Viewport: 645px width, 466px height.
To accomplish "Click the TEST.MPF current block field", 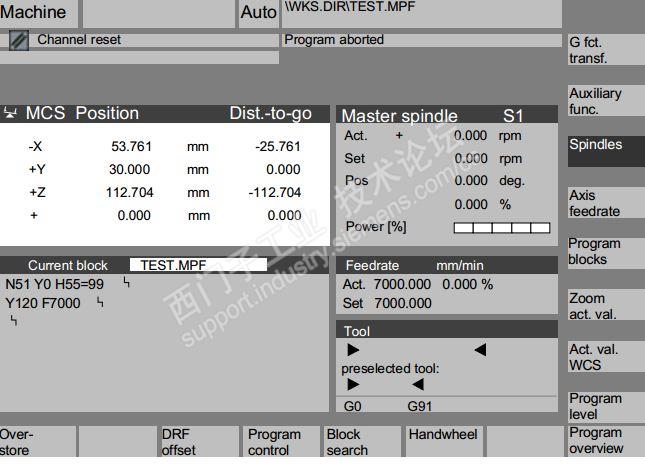I will (x=198, y=265).
